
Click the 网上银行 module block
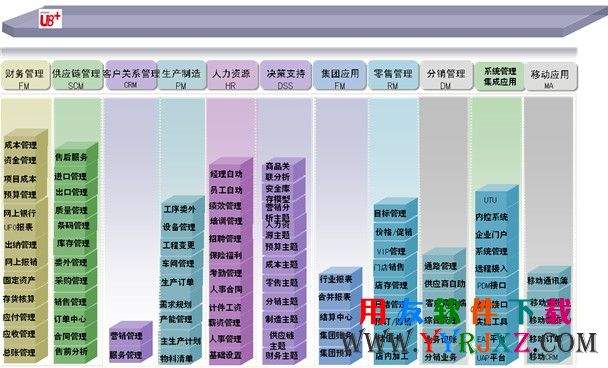pyautogui.click(x=20, y=213)
